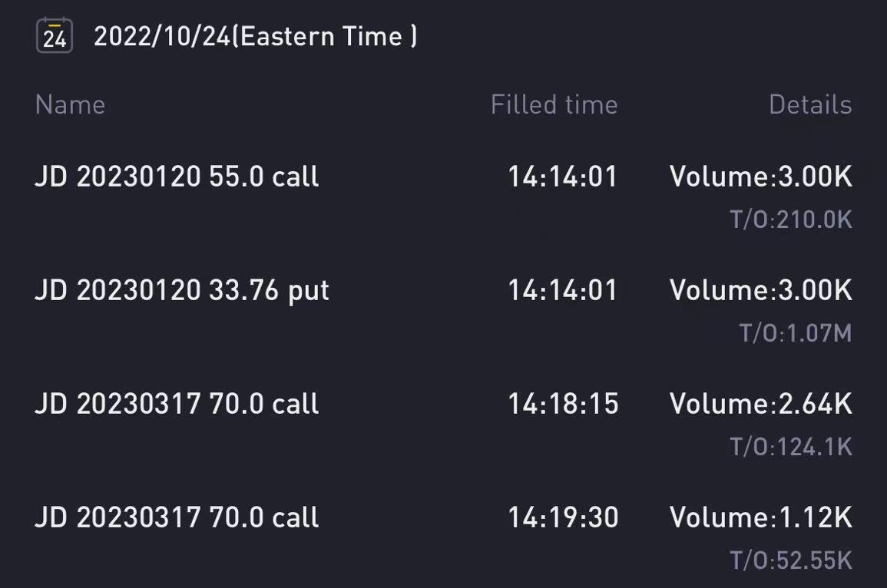This screenshot has height=588, width=887.
Task: Open JD 20230317 70.0 call filled at 14:19:30
Action: pos(177,518)
